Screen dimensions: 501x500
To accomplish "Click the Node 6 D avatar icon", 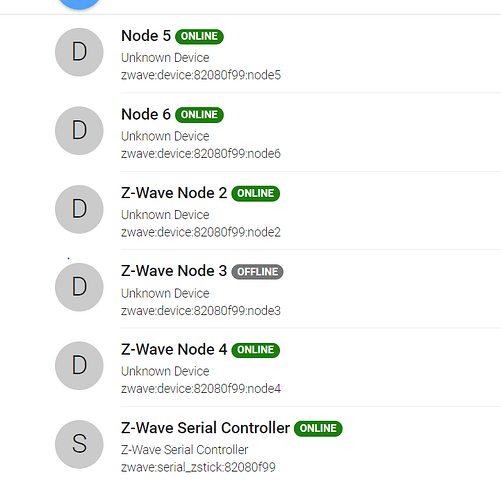I will tap(79, 131).
